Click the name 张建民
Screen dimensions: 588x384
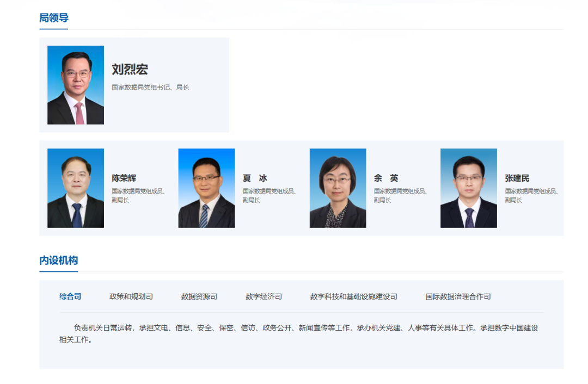point(517,178)
